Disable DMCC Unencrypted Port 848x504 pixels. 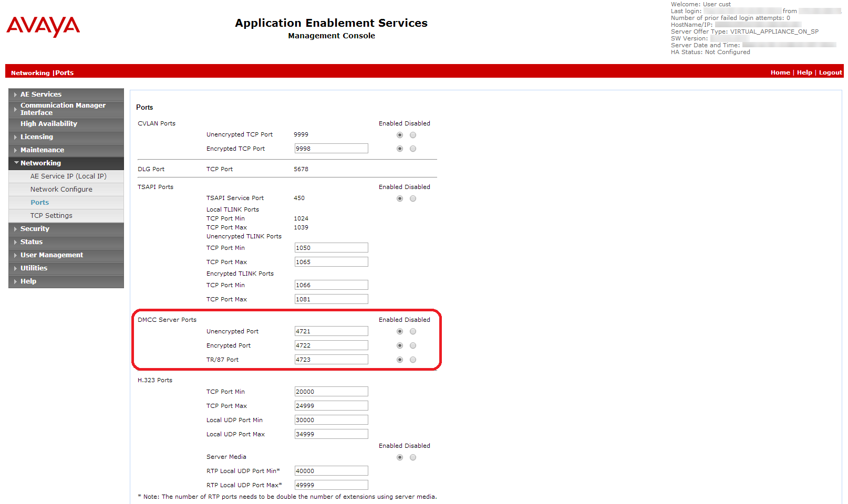coord(413,331)
